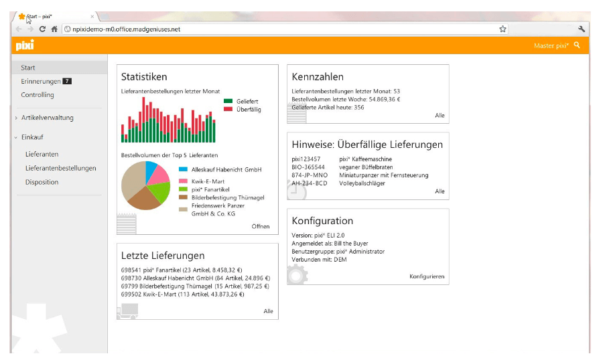Open Artikelverwaltung menu entry
This screenshot has width=603, height=364.
point(48,118)
